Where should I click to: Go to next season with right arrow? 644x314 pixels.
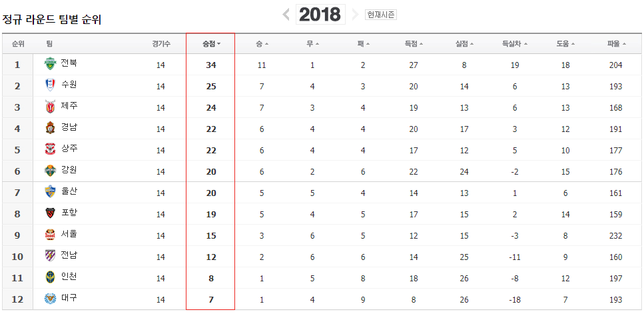click(355, 15)
